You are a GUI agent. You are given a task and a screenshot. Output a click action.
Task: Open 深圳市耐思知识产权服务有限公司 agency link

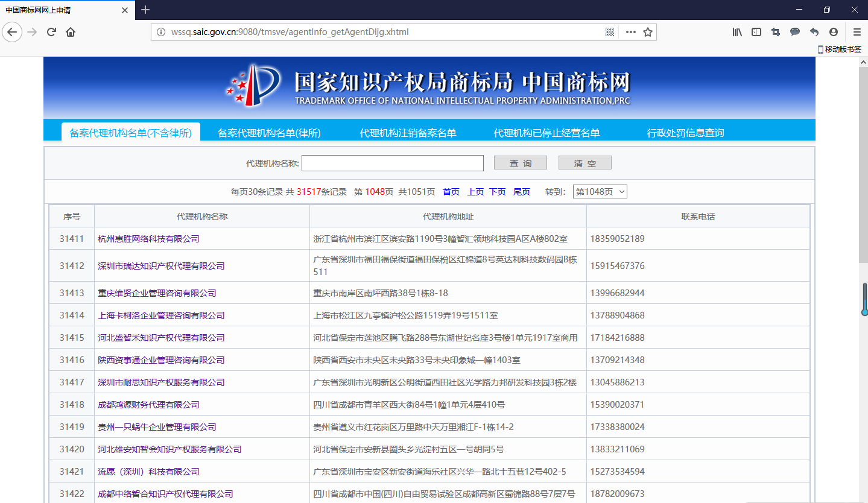(161, 382)
